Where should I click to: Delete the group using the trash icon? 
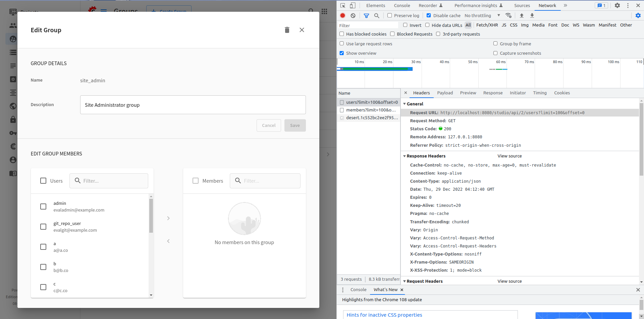(287, 30)
